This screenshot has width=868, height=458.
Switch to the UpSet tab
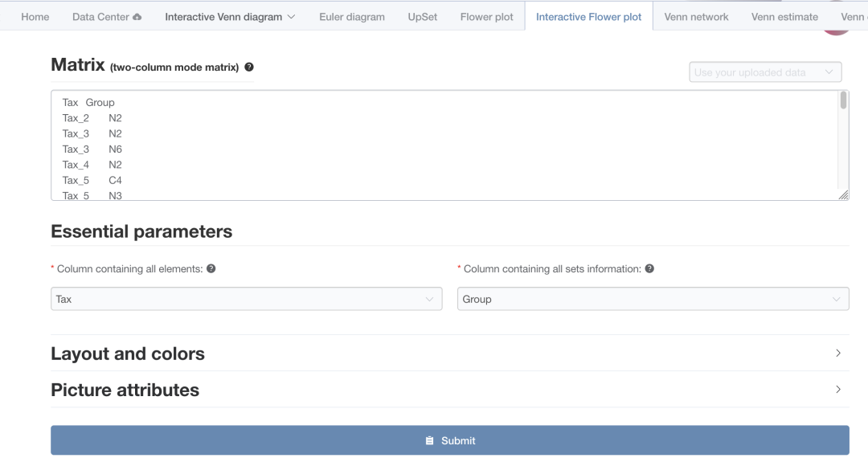coord(423,17)
